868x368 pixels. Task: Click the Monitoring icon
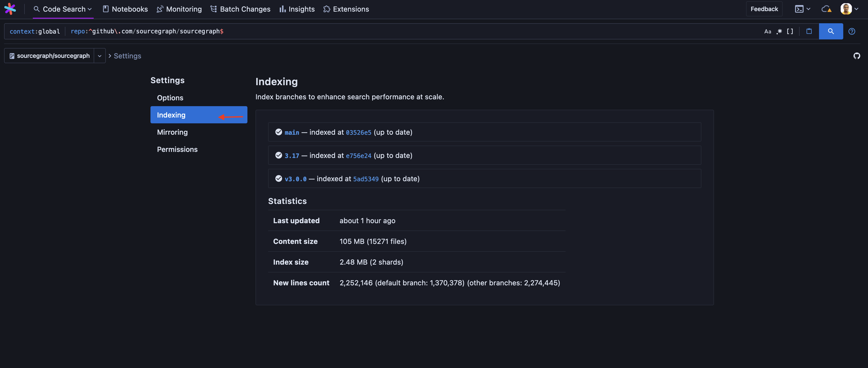(160, 9)
